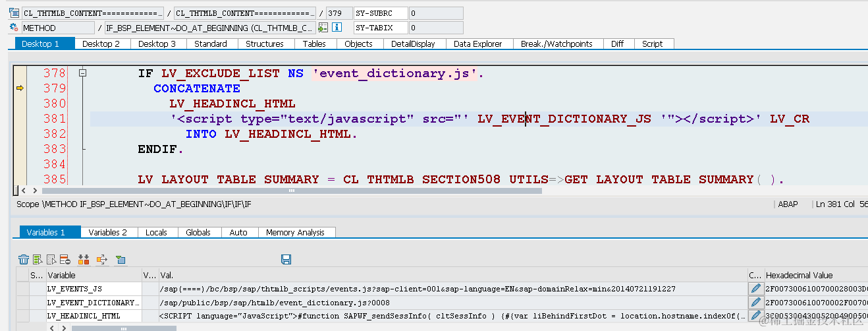
Task: Open the Data Explorer tab
Action: (478, 44)
